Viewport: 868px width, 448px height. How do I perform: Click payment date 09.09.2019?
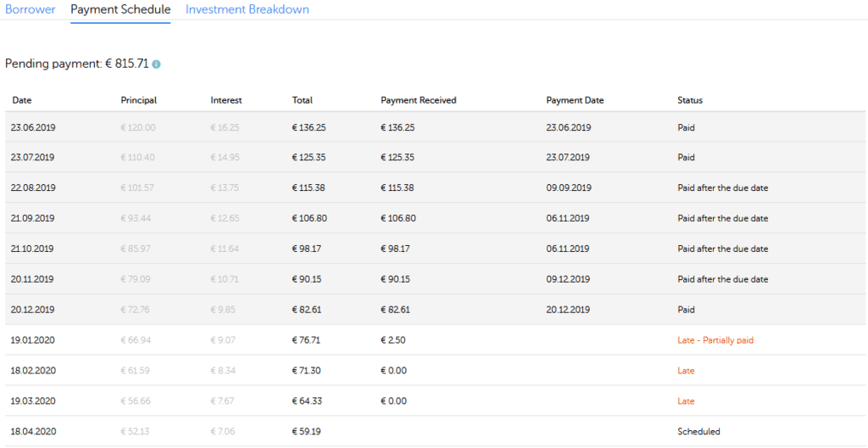[569, 188]
